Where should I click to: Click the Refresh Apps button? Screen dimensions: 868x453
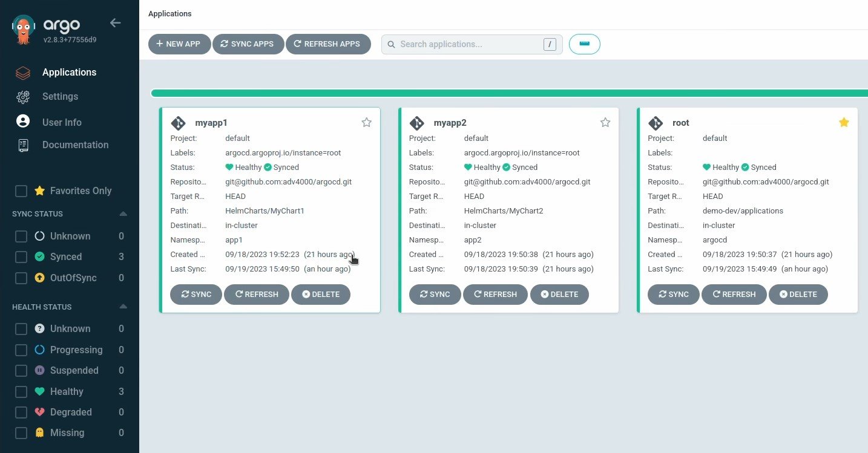[x=328, y=44]
